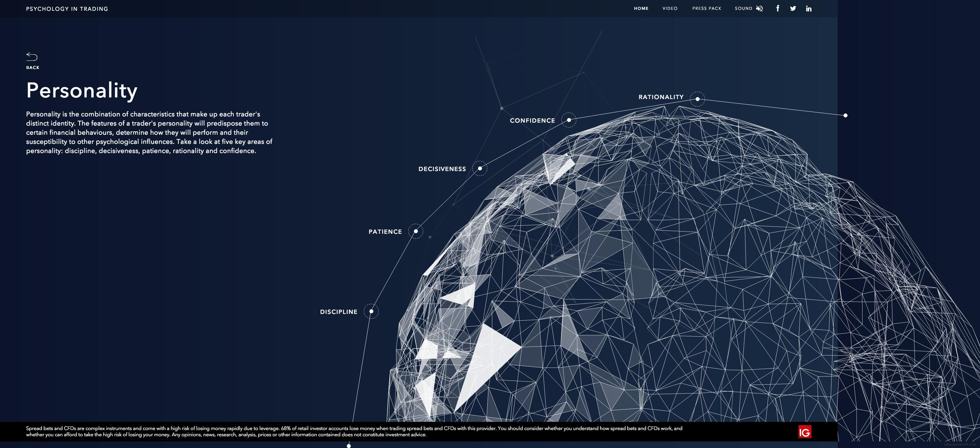Click the dot below the disclaimer bar
The width and height of the screenshot is (980, 448).
tap(348, 446)
